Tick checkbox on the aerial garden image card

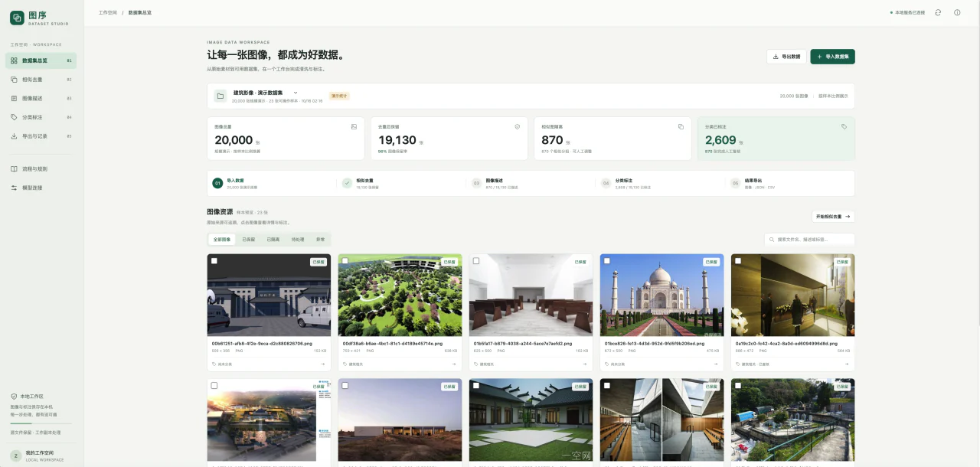(345, 261)
